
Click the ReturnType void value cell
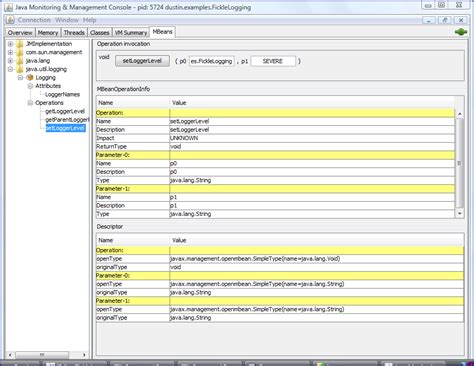click(x=312, y=146)
